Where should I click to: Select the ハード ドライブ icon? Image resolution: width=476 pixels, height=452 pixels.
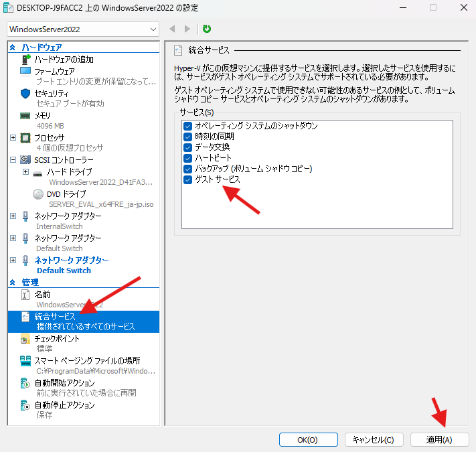click(x=37, y=173)
